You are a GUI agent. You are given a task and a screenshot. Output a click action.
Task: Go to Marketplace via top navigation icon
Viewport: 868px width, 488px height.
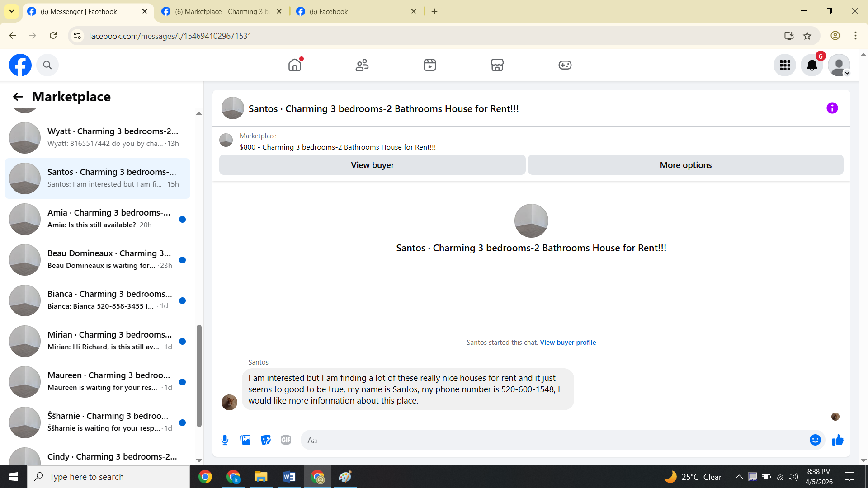click(x=497, y=66)
